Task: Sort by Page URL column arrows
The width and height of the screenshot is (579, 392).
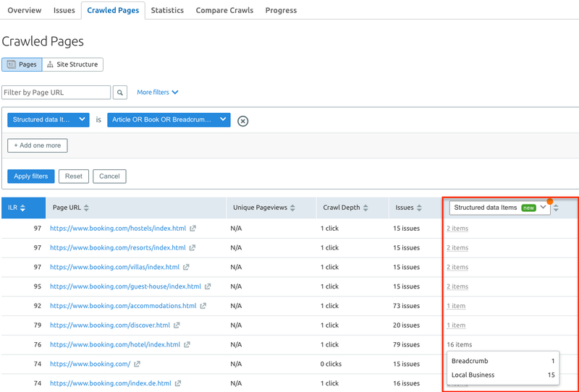Action: [86, 208]
